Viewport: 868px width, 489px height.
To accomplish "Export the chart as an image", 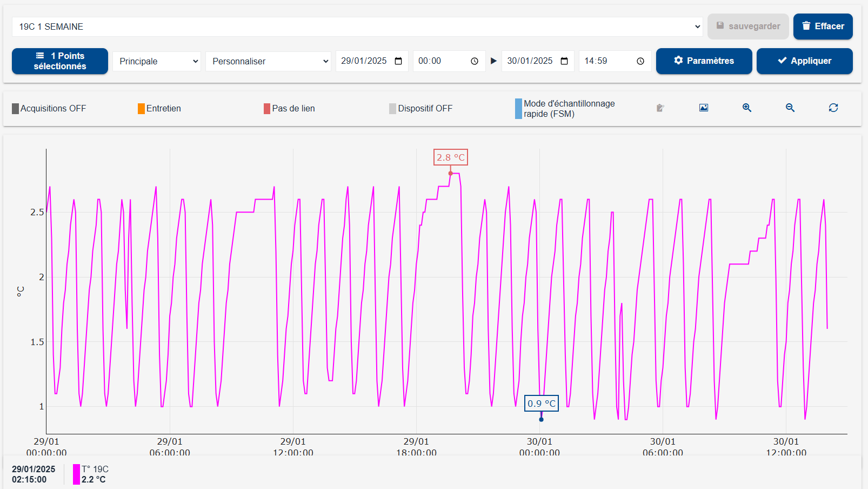I will pos(703,108).
